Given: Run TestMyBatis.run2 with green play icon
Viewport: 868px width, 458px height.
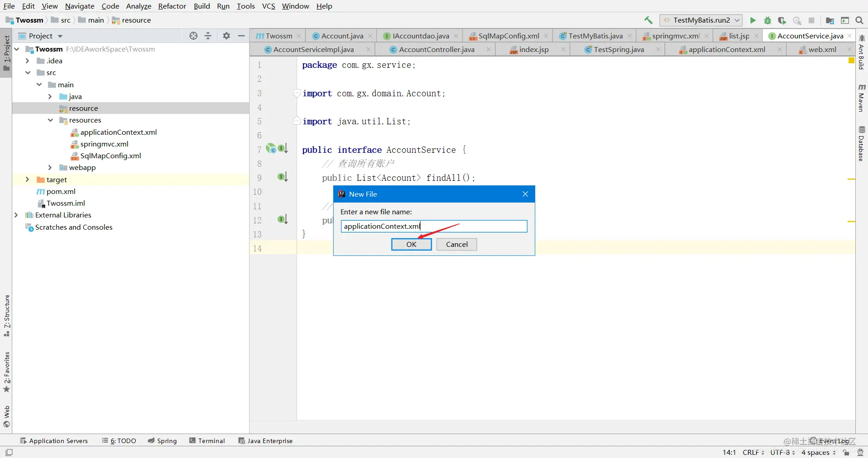Looking at the screenshot, I should [753, 20].
